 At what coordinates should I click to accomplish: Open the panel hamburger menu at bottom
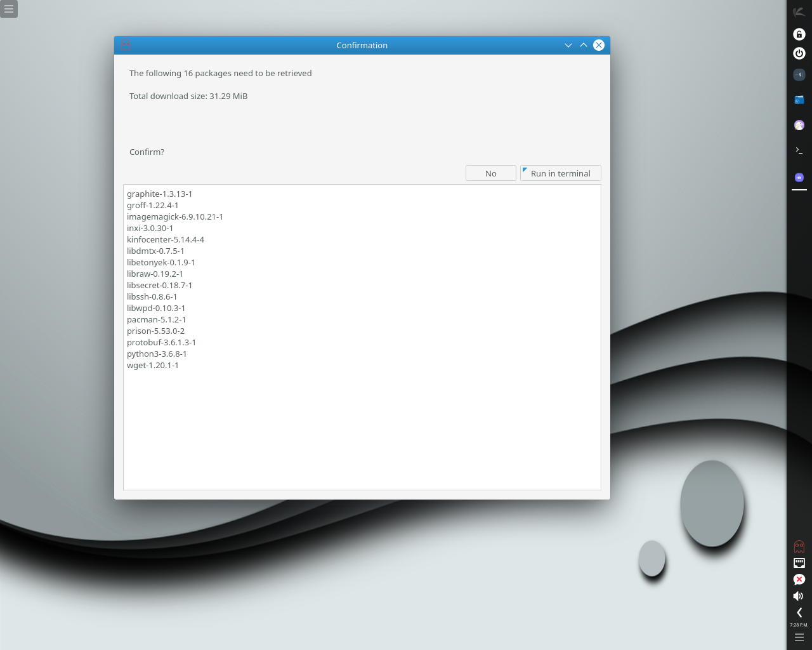tap(799, 638)
